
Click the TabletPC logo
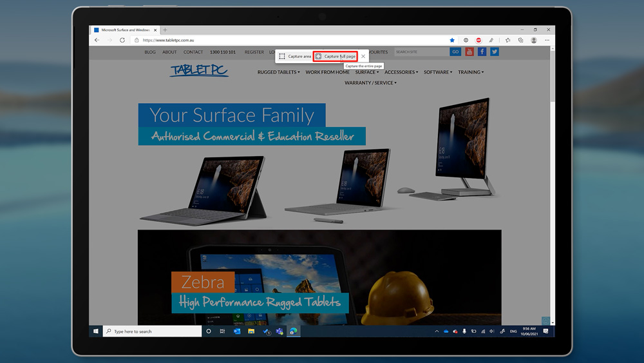199,70
